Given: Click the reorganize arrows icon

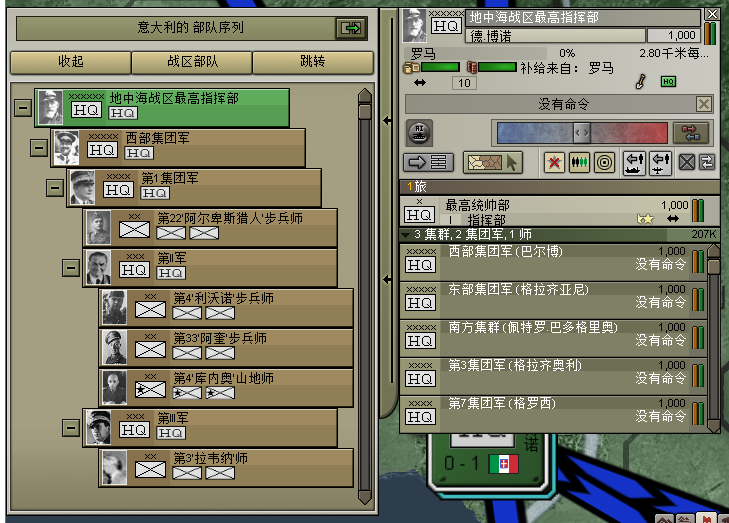Looking at the screenshot, I should tap(708, 163).
